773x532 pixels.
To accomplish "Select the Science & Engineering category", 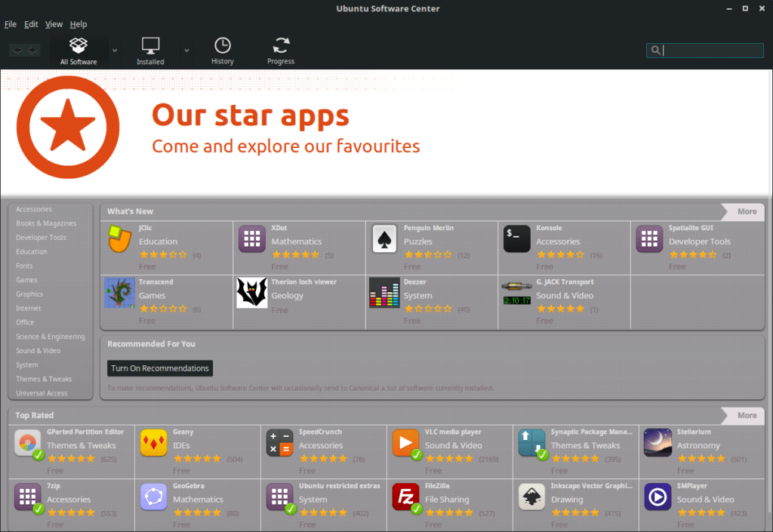I will pos(51,337).
